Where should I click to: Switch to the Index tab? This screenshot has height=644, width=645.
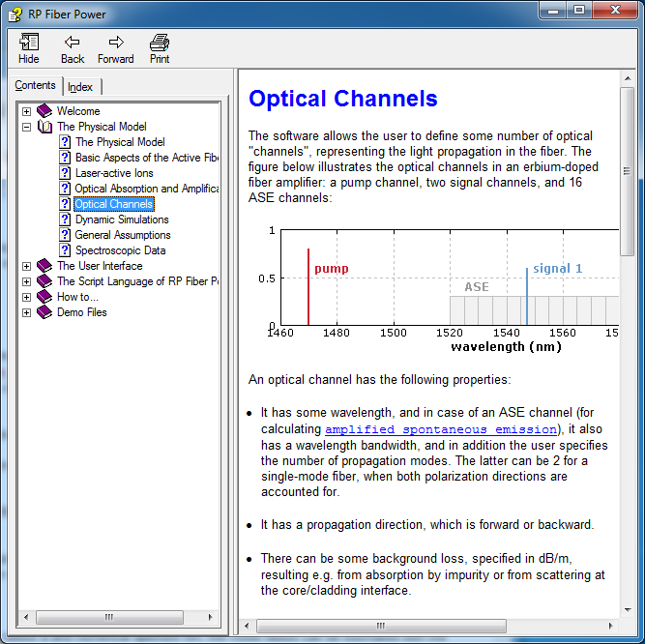[80, 87]
